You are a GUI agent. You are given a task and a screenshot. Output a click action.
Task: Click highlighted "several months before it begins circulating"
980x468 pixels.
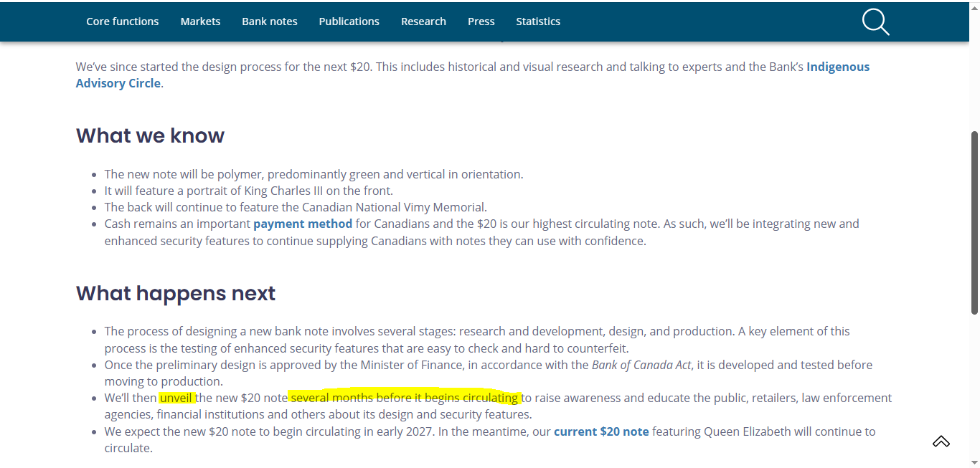[405, 398]
